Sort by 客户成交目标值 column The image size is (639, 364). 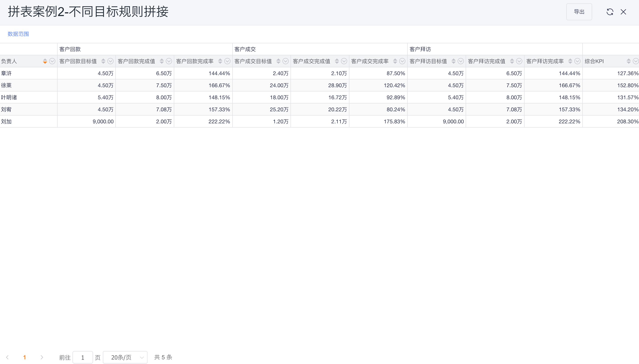278,61
